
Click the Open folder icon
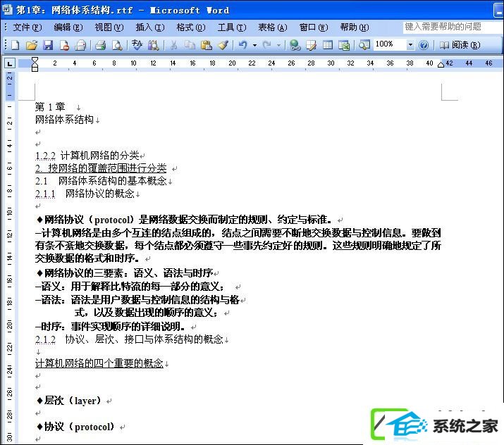(32, 45)
